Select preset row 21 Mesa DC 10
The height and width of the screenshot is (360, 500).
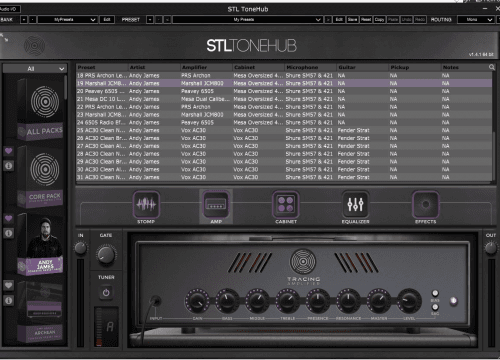coord(284,99)
